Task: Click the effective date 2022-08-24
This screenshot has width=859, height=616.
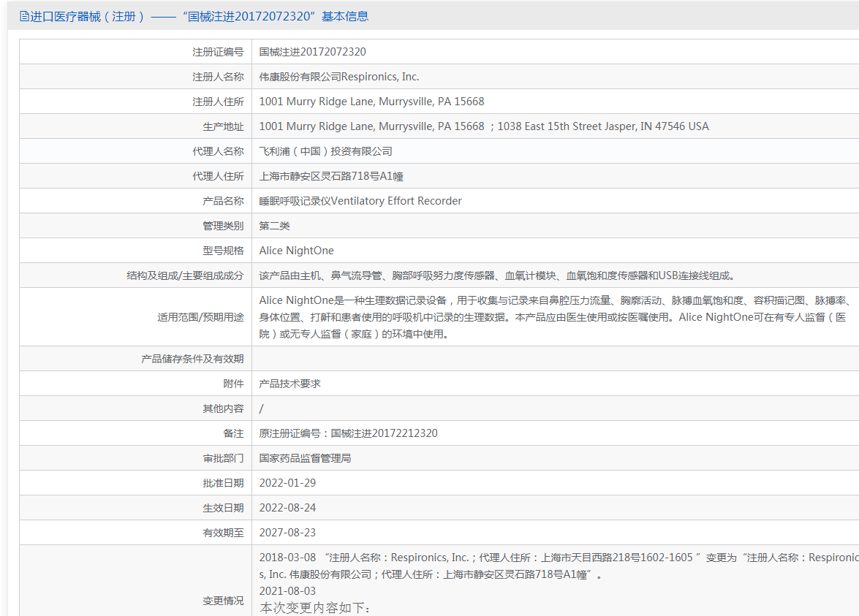Action: (x=287, y=508)
